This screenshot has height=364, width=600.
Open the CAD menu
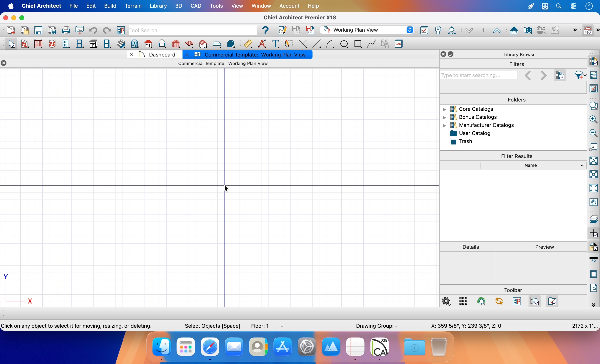[196, 6]
